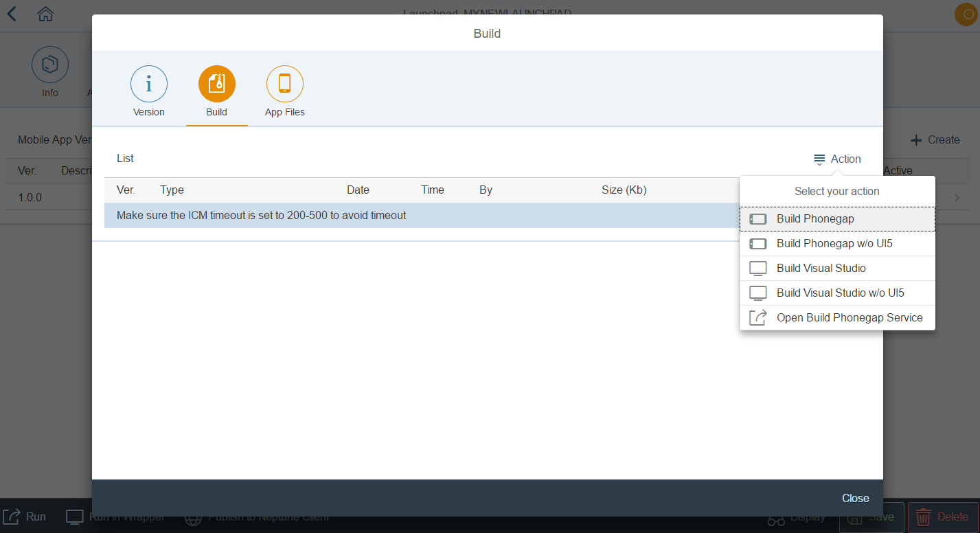
Task: Click the back arrow icon
Action: click(x=12, y=14)
